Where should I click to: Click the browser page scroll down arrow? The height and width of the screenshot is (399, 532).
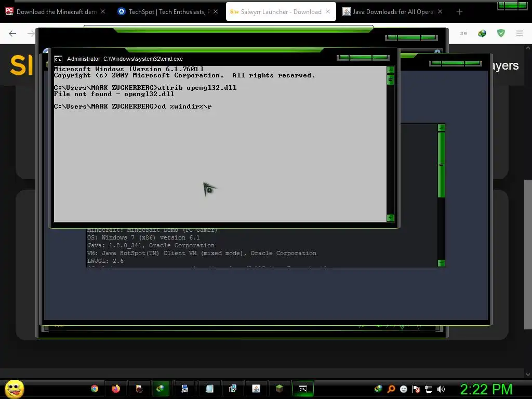point(528,375)
